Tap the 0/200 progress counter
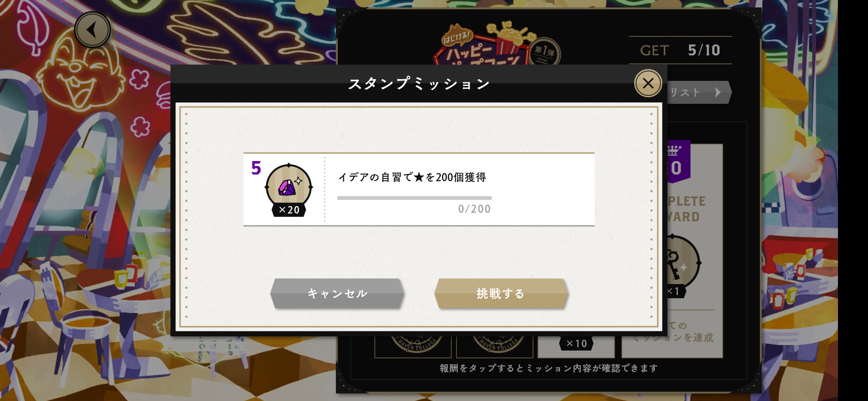 click(474, 209)
